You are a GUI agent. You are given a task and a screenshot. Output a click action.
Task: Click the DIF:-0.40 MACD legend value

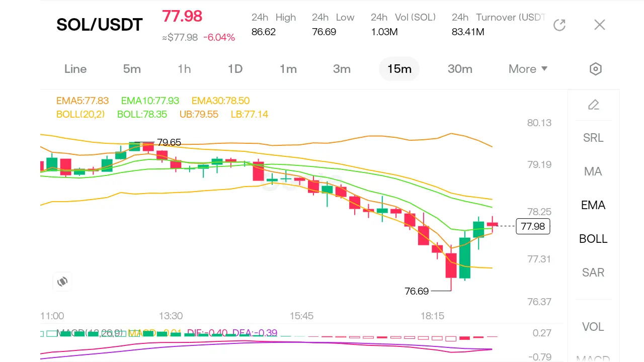[x=208, y=333]
